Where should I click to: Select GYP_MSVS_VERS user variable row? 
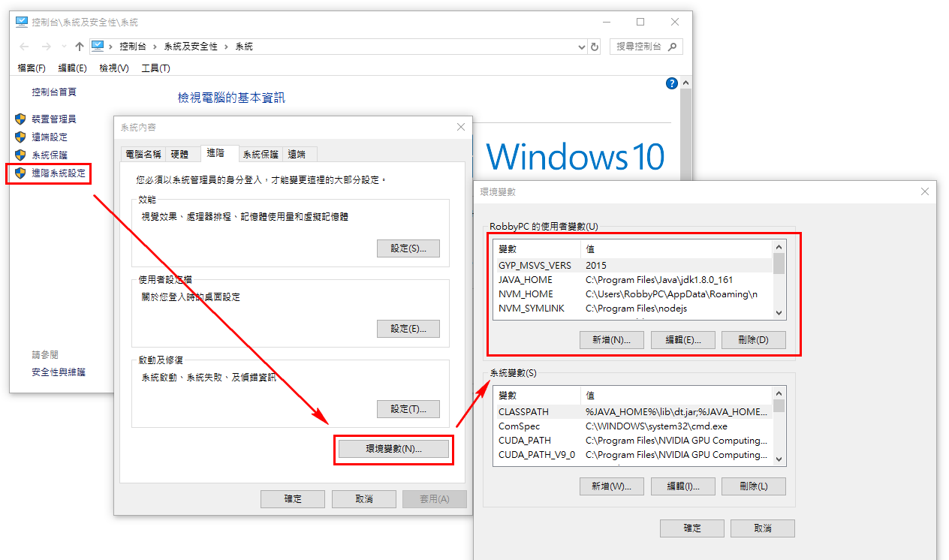point(633,266)
